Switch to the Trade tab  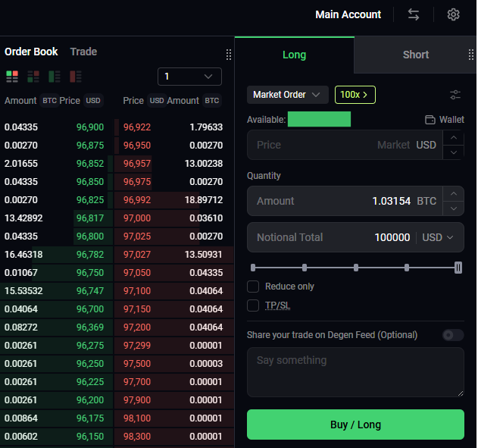pos(83,52)
